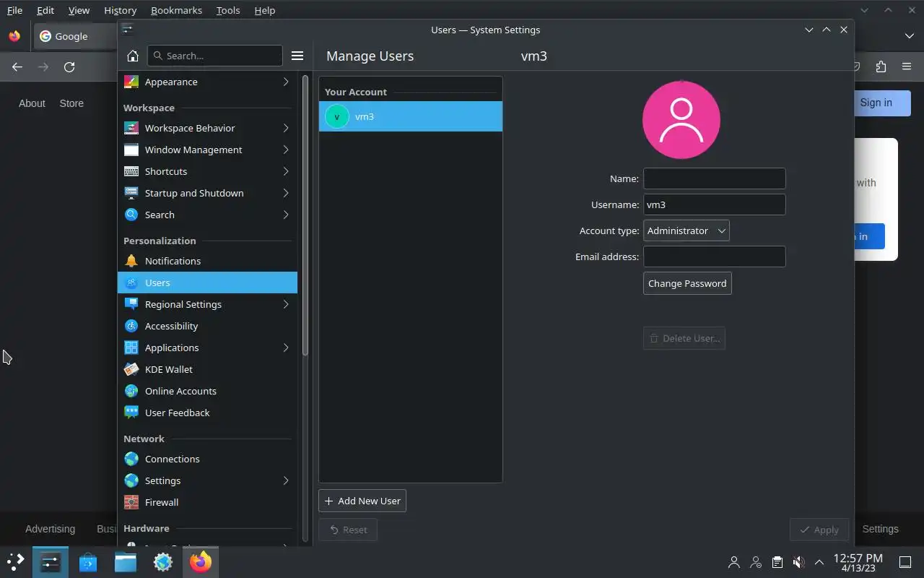The height and width of the screenshot is (578, 924).
Task: Click Firefox extensions puzzle icon
Action: coord(881,66)
